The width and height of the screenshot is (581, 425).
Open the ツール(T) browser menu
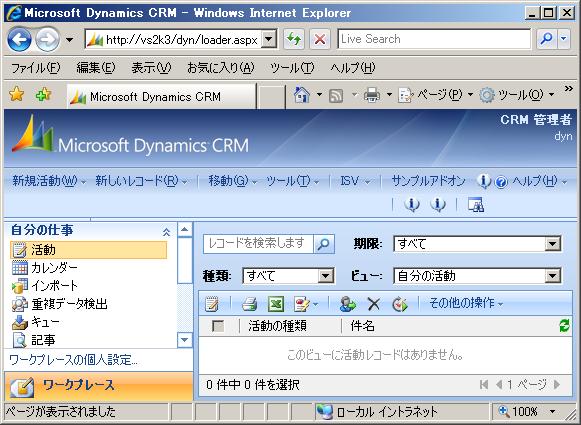pyautogui.click(x=292, y=67)
